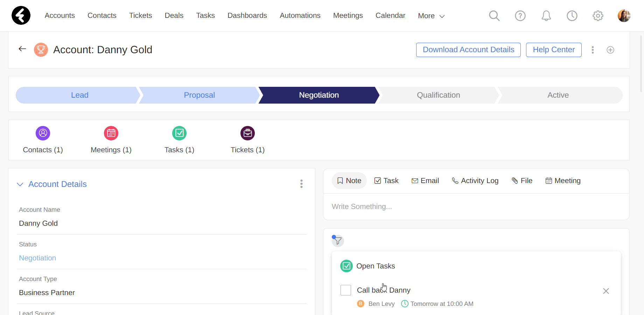Dismiss the Call back Danny task
Viewport: 644px width, 315px height.
tap(606, 291)
